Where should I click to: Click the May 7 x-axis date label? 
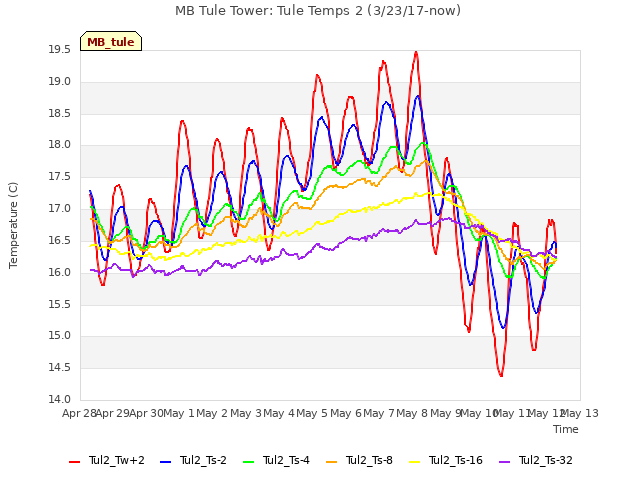(x=379, y=413)
